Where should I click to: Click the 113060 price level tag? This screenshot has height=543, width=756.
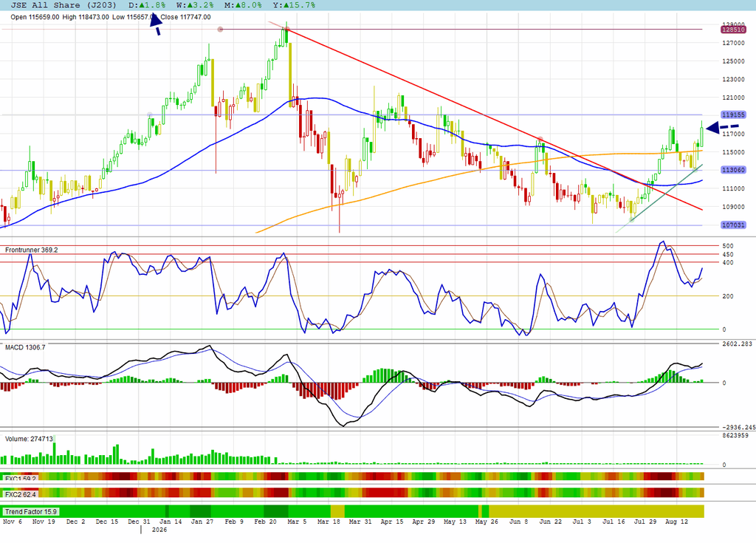733,170
